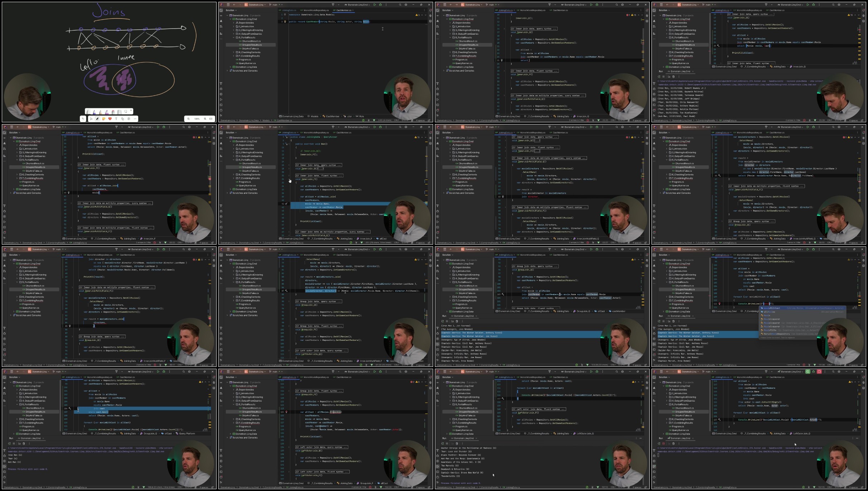Expand 3_FilteringAndOrdering folder in CastMember frame
The image size is (868, 491).
234,30
